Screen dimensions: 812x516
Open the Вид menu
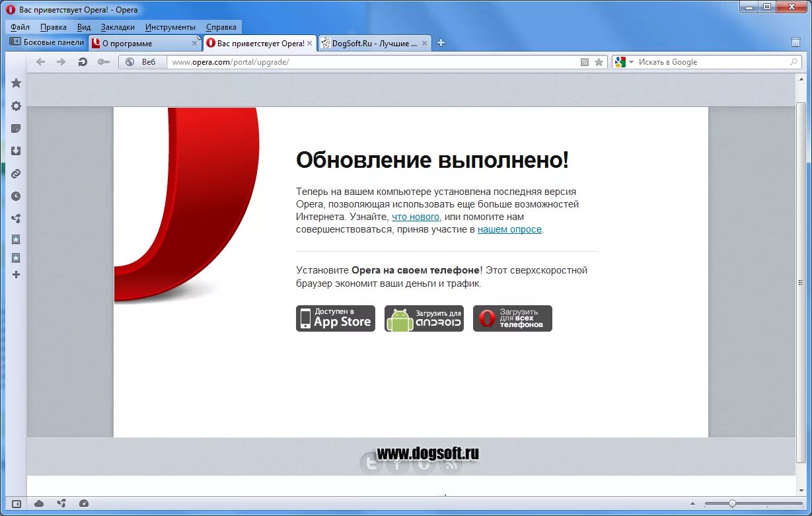[84, 27]
